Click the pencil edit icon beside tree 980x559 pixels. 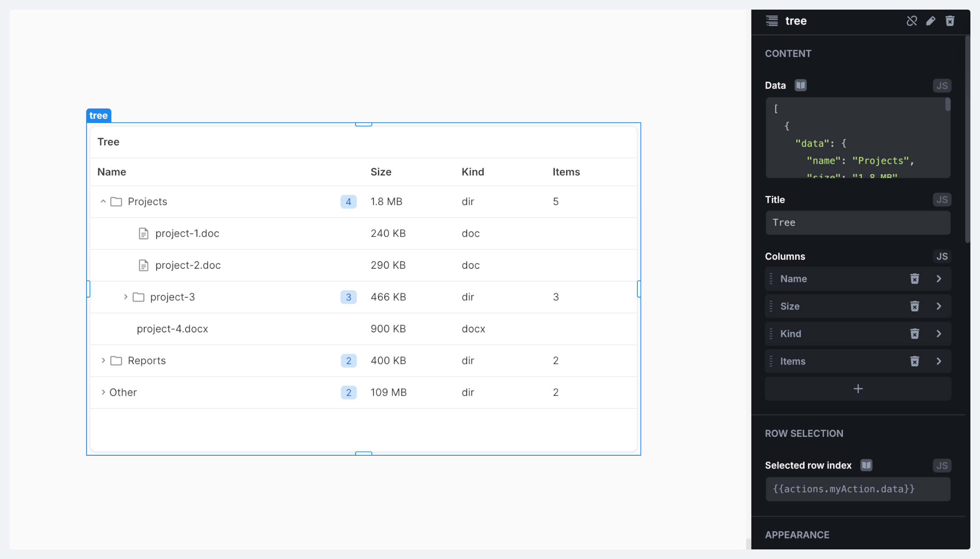931,21
